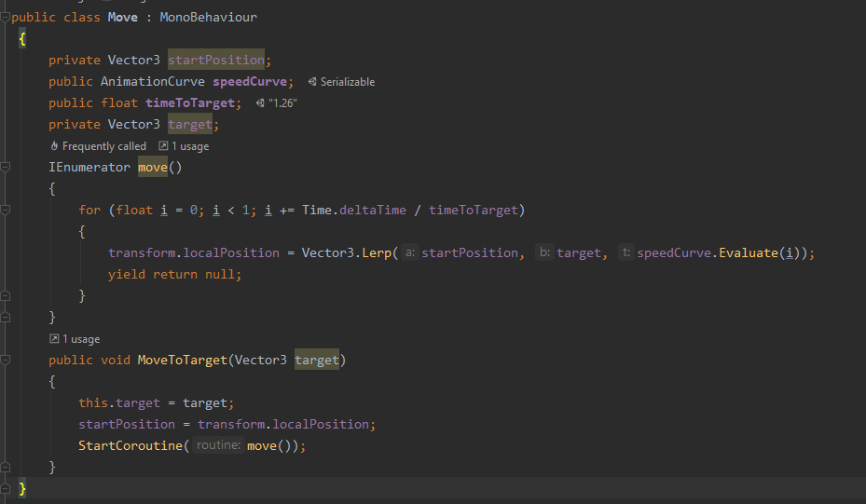Click IEnumerator return type

click(89, 168)
